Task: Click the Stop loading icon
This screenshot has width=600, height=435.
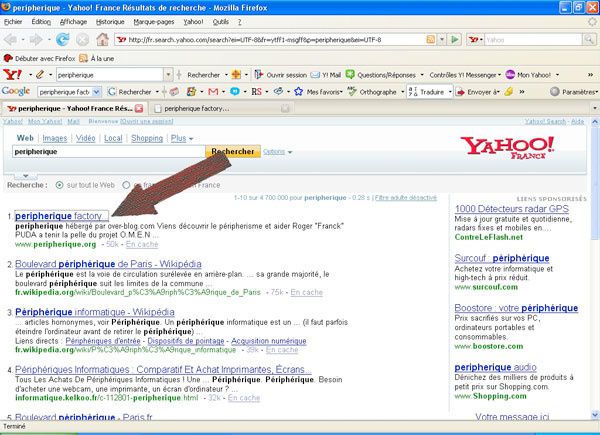Action: [82, 39]
